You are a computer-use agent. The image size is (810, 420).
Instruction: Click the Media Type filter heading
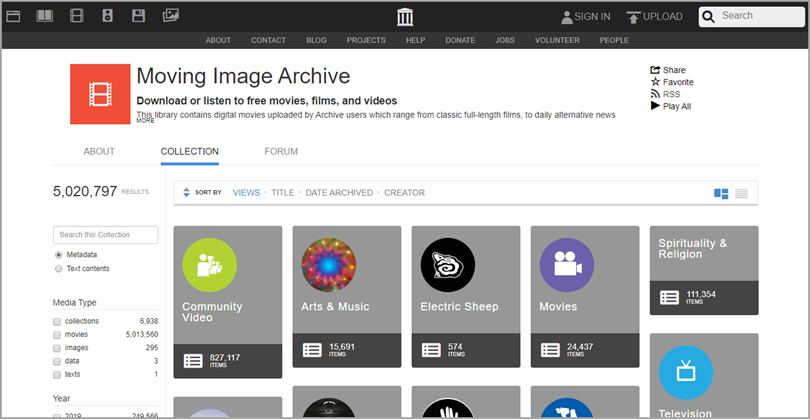74,302
